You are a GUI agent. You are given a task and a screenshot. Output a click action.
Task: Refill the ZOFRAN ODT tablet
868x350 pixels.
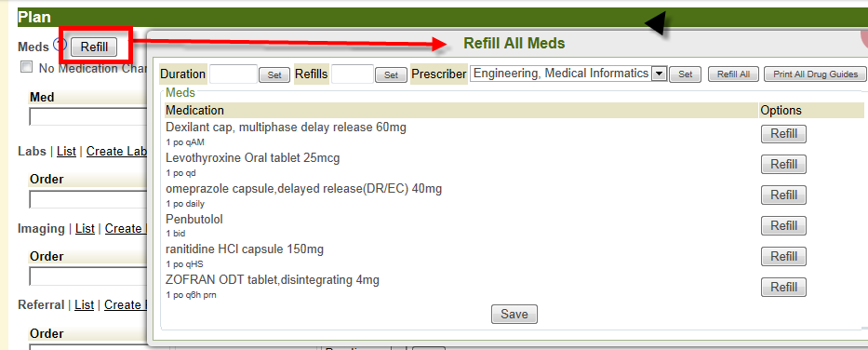point(783,287)
